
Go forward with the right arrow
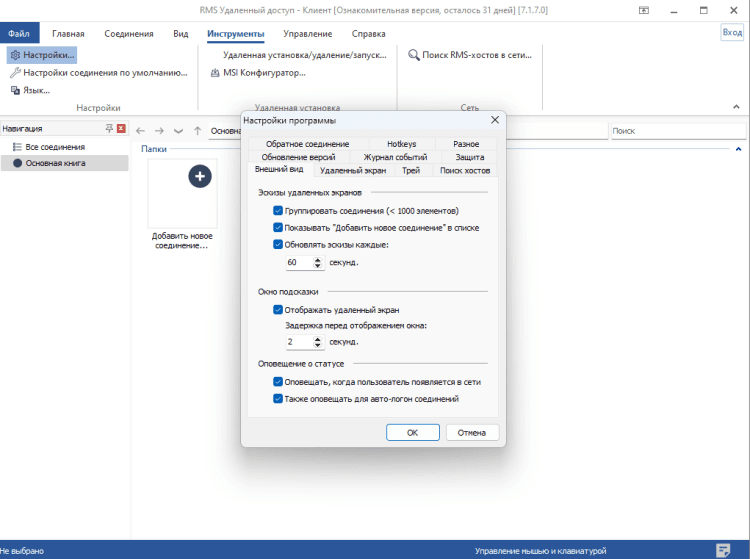click(159, 131)
